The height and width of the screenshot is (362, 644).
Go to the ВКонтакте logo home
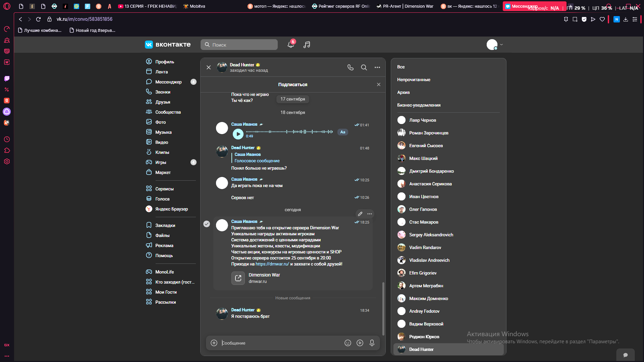pyautogui.click(x=168, y=45)
